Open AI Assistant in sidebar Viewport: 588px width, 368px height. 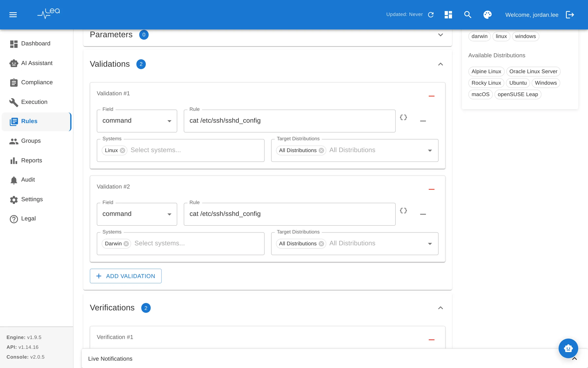(36, 63)
